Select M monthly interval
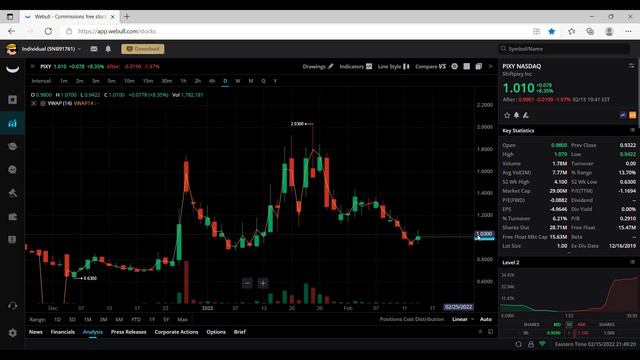The image size is (640, 360). click(251, 81)
